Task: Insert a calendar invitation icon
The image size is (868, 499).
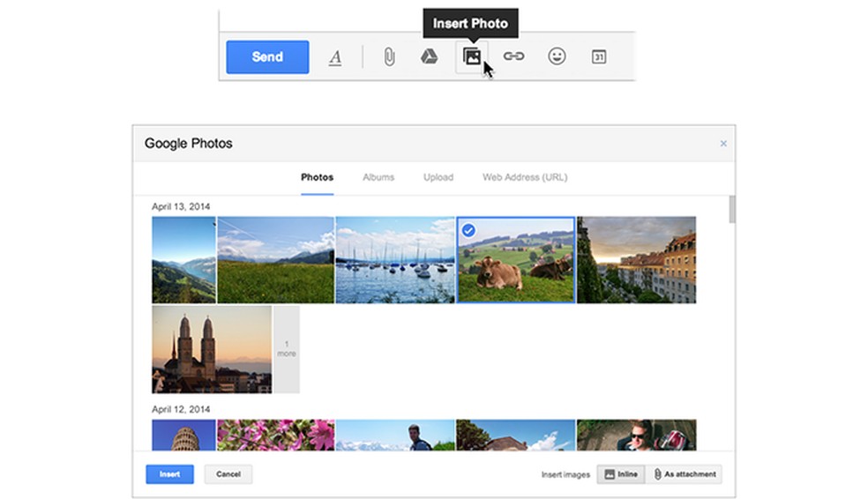Action: pos(598,57)
